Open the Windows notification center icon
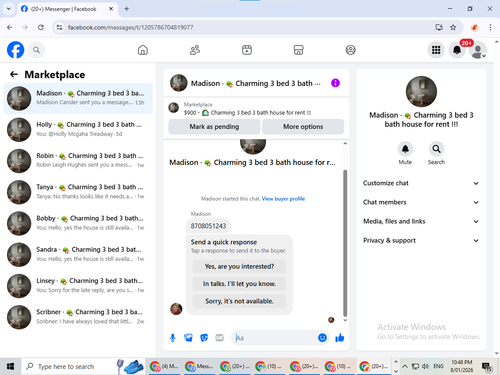 pyautogui.click(x=487, y=366)
